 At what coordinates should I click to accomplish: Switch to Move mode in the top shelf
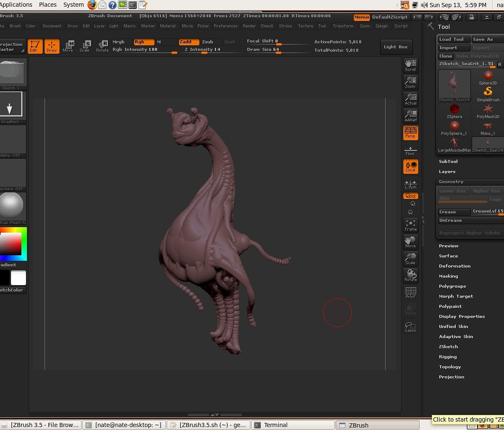tap(68, 46)
